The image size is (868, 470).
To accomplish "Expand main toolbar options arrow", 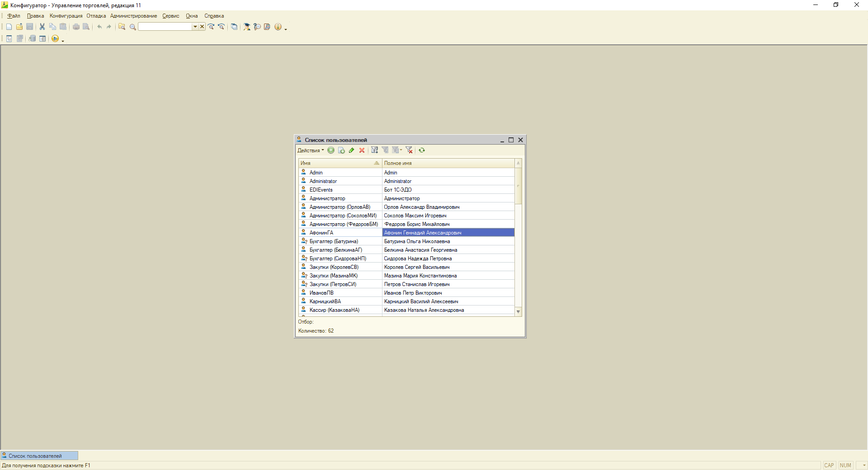I will [286, 29].
